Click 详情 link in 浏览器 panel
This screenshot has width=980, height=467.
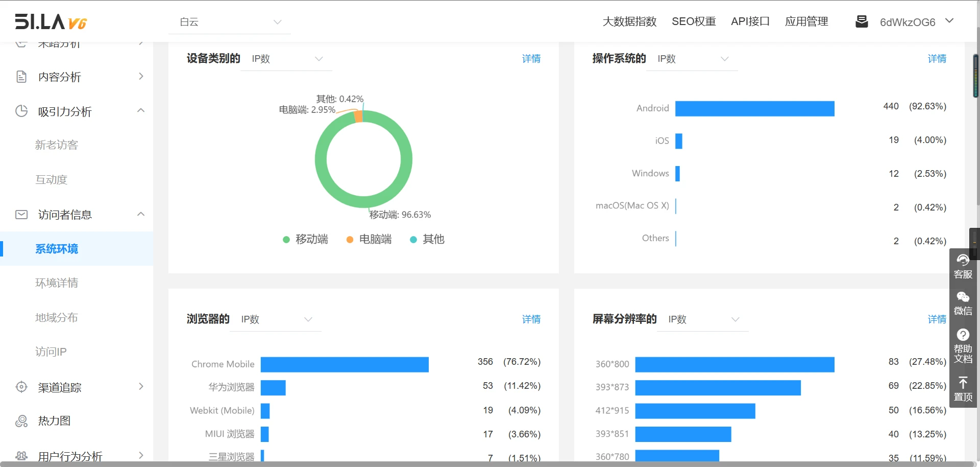click(531, 319)
